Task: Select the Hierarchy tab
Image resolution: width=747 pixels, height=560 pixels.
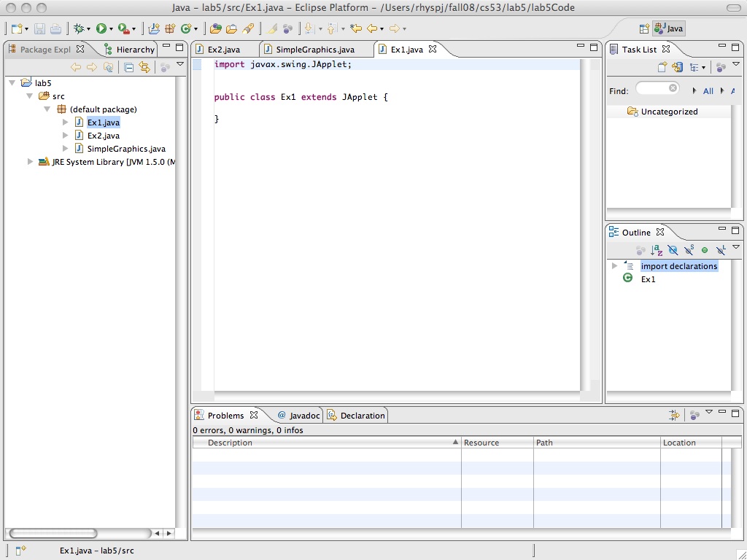Action: pos(129,49)
